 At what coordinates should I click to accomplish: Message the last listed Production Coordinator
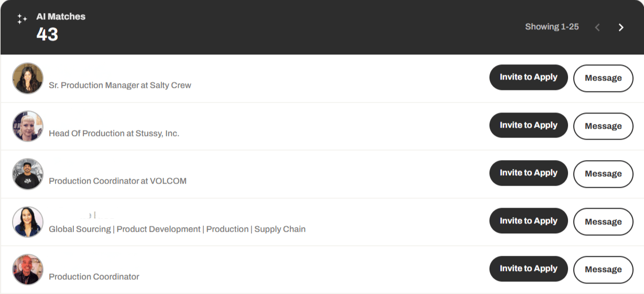[603, 269]
